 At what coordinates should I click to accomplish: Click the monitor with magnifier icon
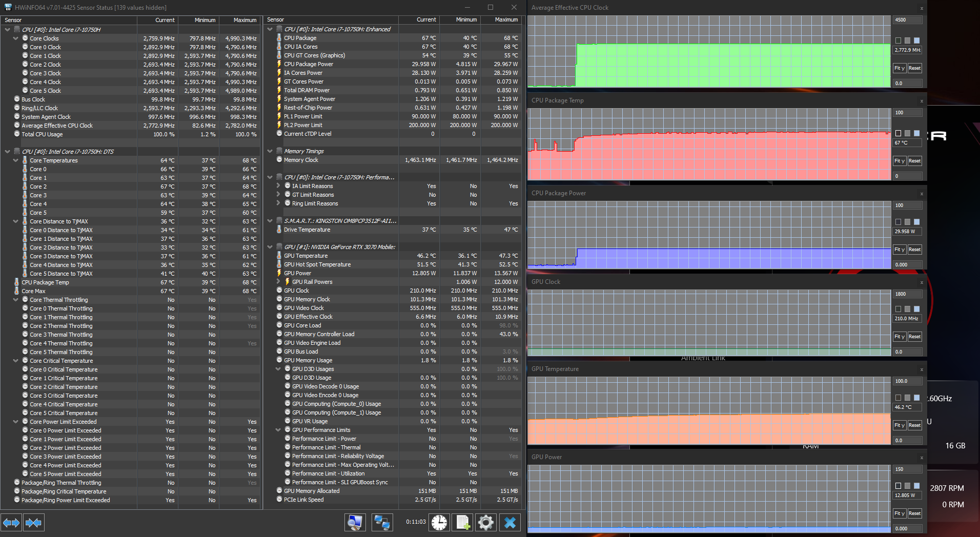point(355,522)
